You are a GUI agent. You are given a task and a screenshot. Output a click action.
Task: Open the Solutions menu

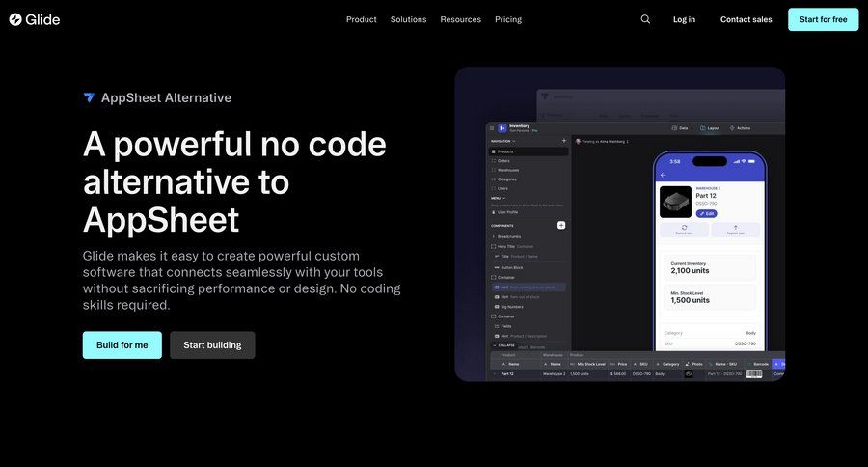[x=408, y=19]
